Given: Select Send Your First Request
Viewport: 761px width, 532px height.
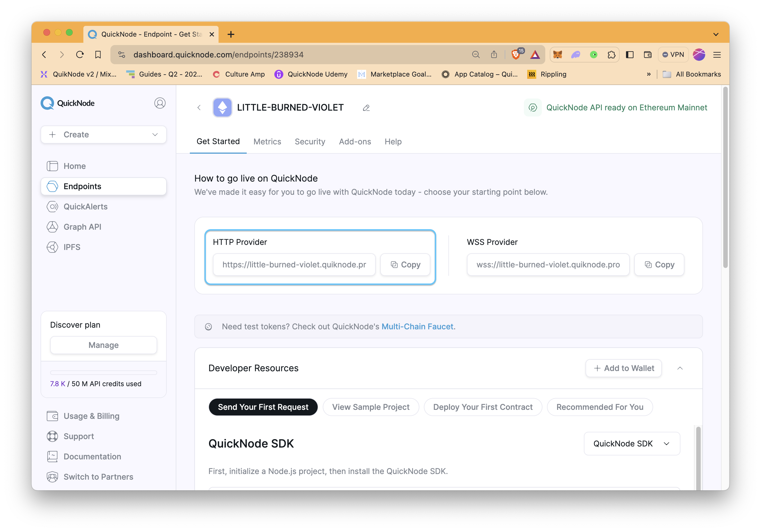Looking at the screenshot, I should [263, 407].
